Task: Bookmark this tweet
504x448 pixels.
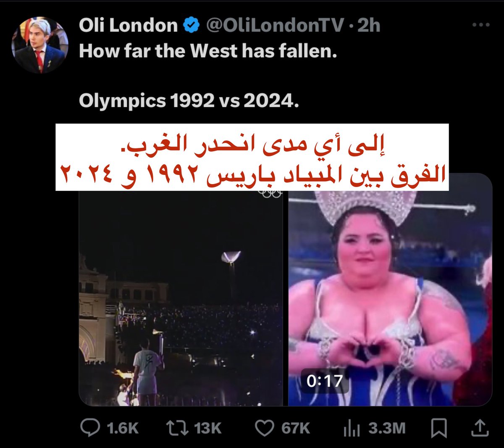Action: (438, 428)
